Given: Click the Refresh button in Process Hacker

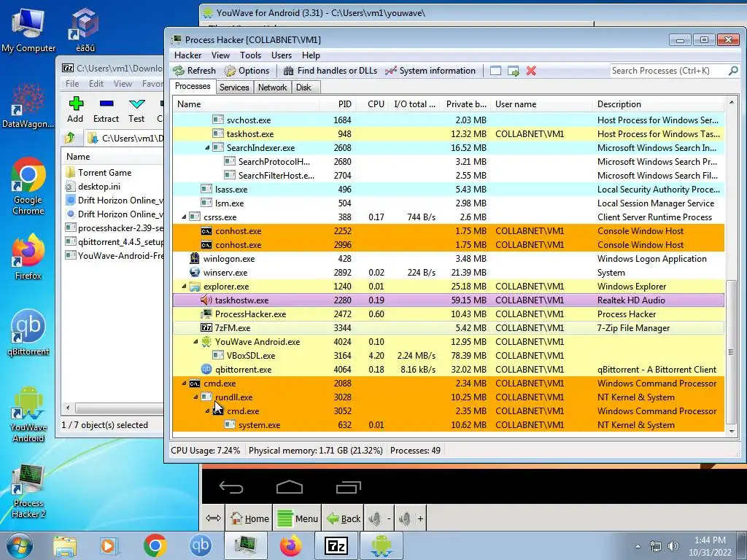Looking at the screenshot, I should coord(194,71).
